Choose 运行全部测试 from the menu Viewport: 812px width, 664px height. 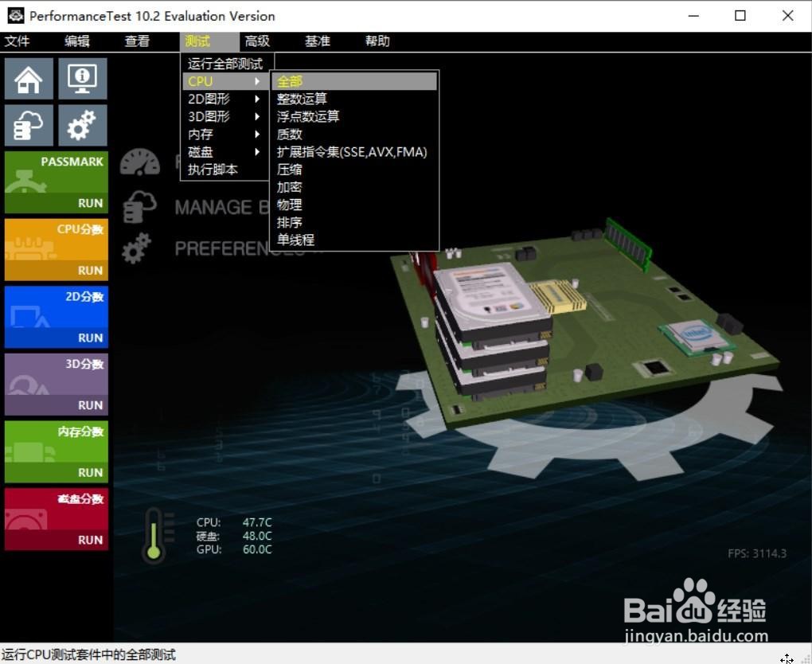[x=225, y=64]
